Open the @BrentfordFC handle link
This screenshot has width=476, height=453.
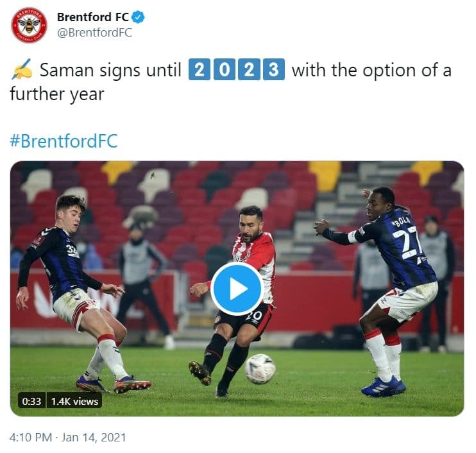click(94, 33)
